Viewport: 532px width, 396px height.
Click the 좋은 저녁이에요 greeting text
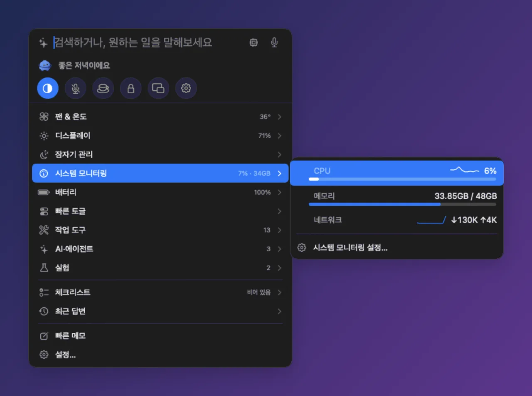pyautogui.click(x=84, y=66)
